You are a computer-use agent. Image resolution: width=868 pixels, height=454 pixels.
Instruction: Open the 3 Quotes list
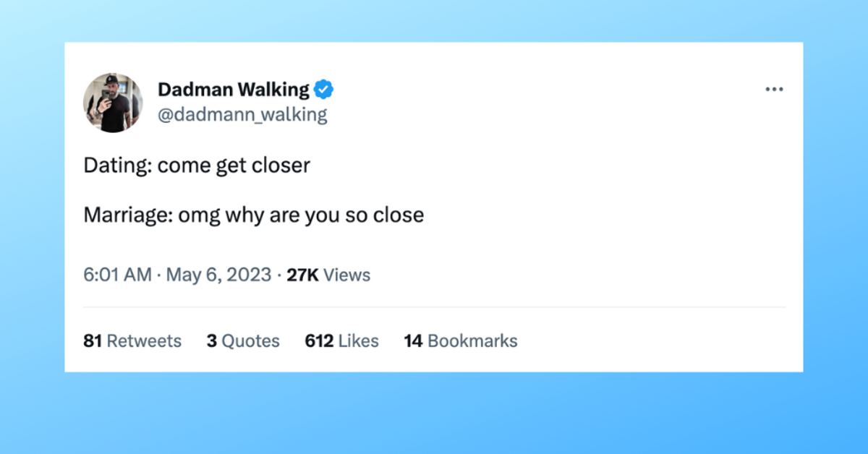click(x=244, y=340)
